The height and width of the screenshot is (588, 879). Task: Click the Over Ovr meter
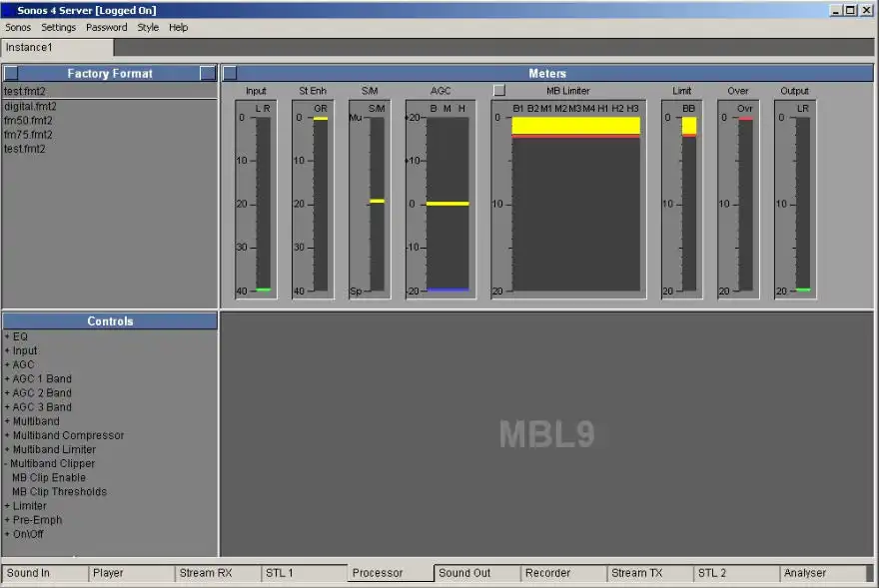738,200
